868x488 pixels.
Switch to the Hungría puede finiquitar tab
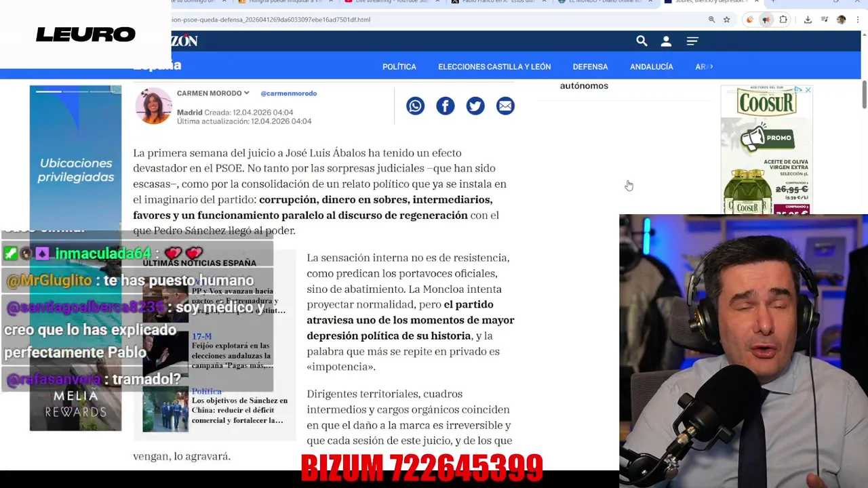[x=285, y=2]
